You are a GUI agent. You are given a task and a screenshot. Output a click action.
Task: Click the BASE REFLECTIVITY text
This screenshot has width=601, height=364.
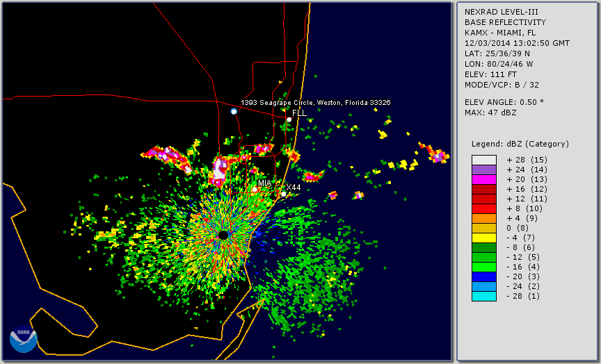point(505,23)
